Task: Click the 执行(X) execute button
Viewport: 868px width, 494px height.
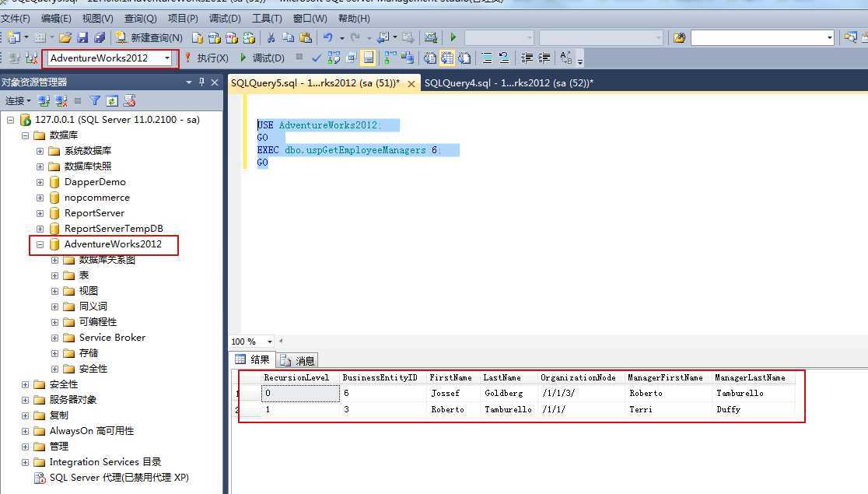Action: (x=206, y=58)
